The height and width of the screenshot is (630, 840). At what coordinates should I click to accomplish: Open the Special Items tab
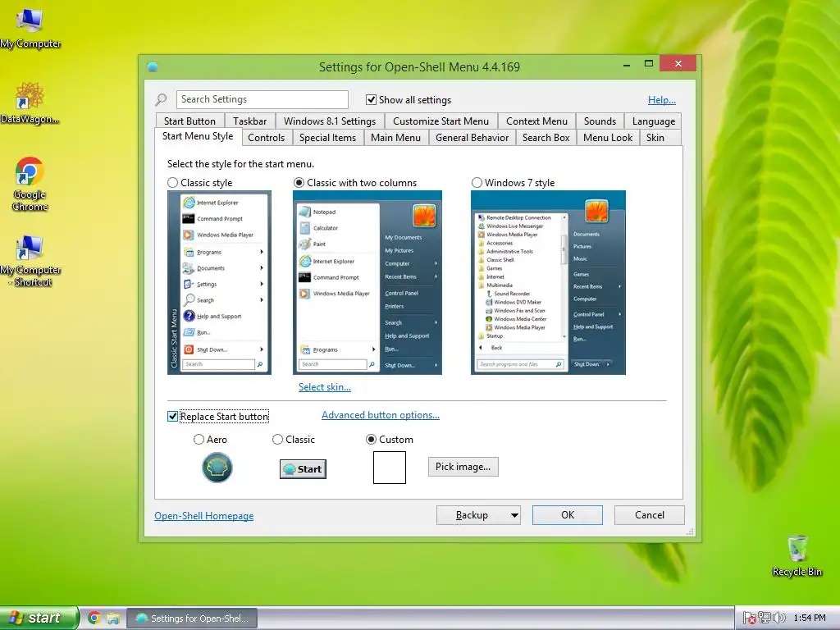pyautogui.click(x=327, y=138)
